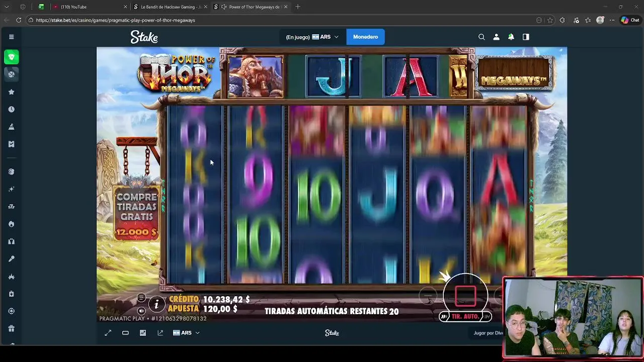
Task: Open the sidebar gift promotions icon
Action: (x=11, y=328)
